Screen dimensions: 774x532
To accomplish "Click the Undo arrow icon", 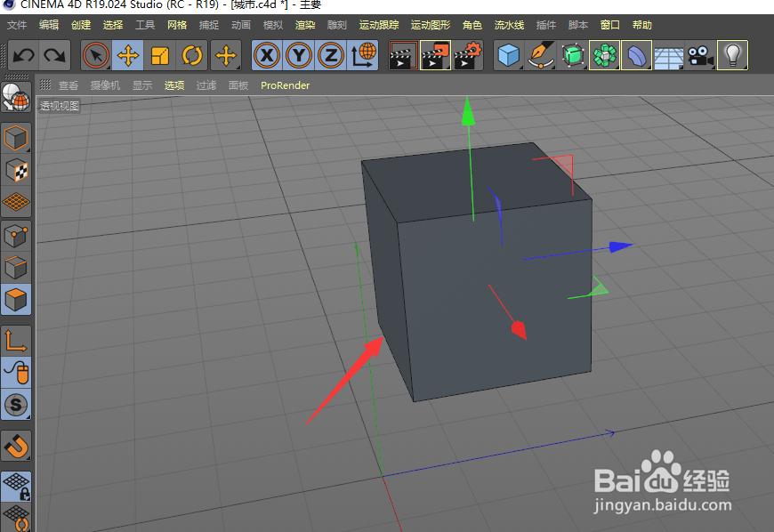I will (x=24, y=55).
